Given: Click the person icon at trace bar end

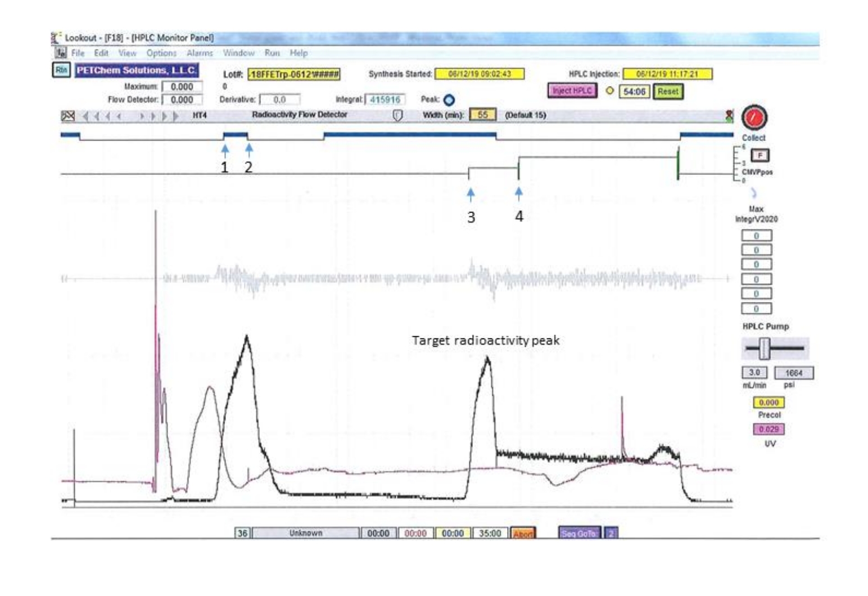Looking at the screenshot, I should 729,116.
